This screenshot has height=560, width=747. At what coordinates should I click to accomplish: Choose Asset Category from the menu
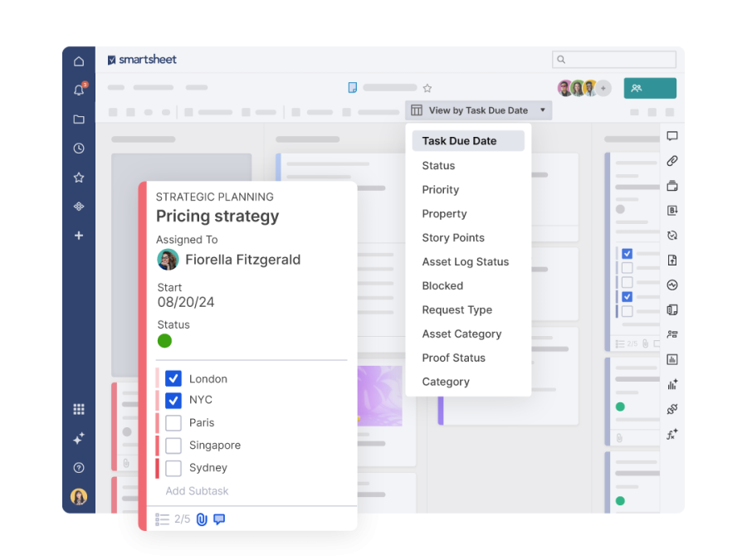(461, 334)
